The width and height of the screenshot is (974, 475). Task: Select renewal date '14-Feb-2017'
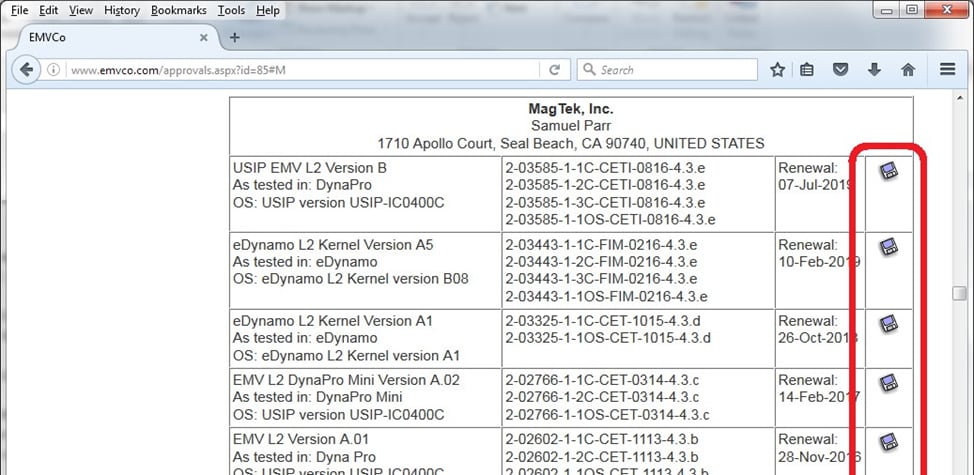point(819,397)
